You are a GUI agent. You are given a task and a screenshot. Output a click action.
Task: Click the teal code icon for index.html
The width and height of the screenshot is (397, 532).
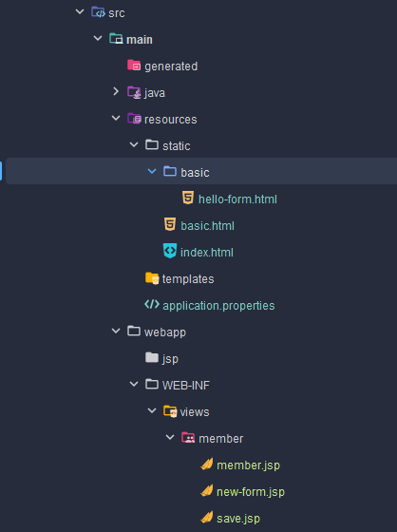[170, 251]
